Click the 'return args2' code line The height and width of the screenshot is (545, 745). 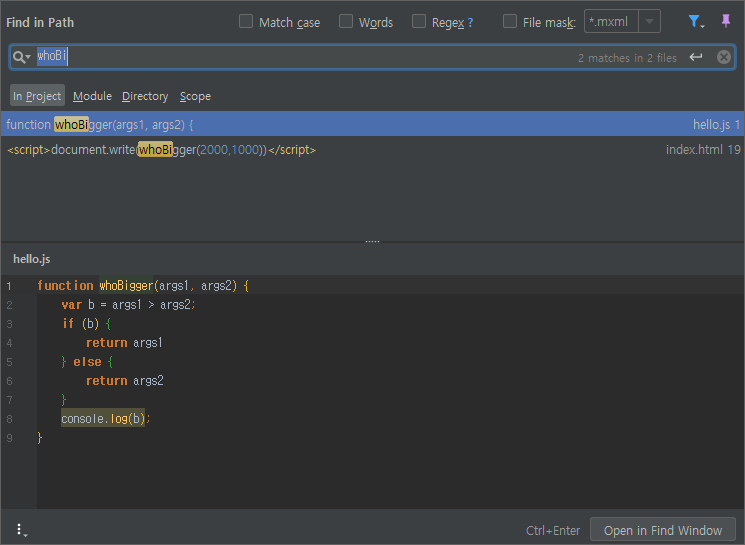124,381
